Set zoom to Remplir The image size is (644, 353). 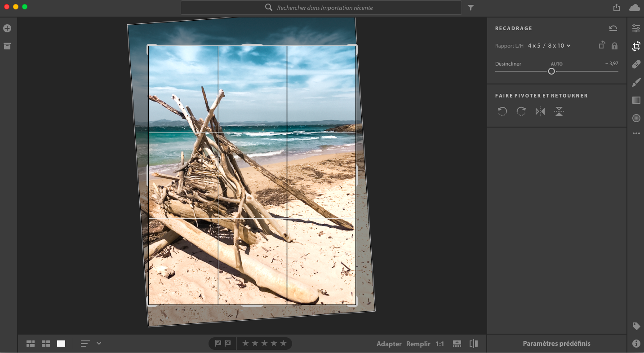point(418,344)
